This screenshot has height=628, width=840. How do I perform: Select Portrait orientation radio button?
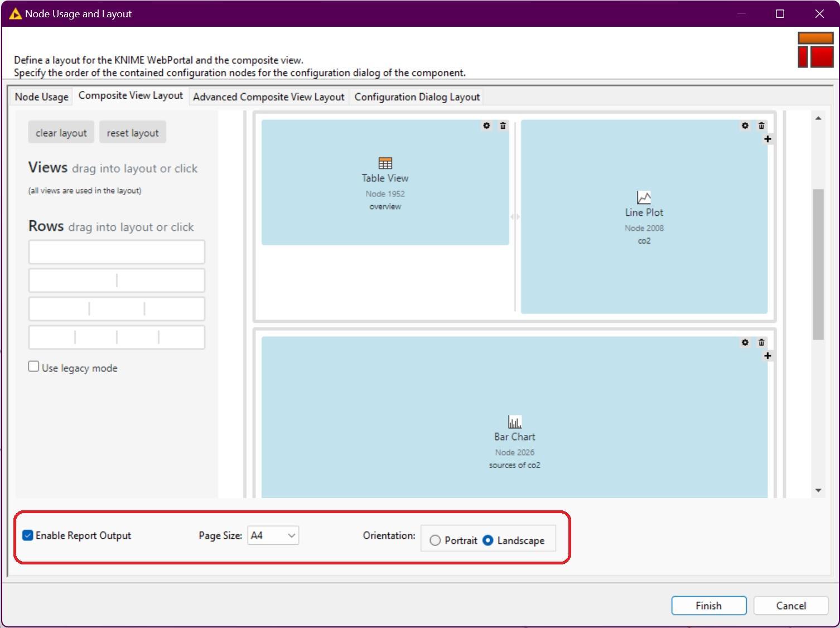point(435,540)
